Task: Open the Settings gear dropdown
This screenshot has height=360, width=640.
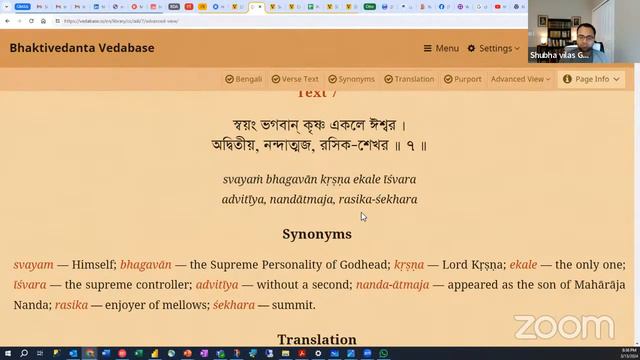Action: click(493, 48)
